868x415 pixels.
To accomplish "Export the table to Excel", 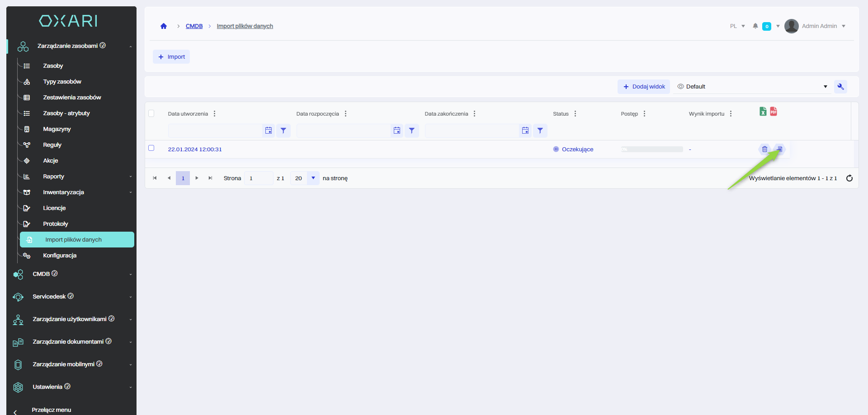I will (x=763, y=112).
